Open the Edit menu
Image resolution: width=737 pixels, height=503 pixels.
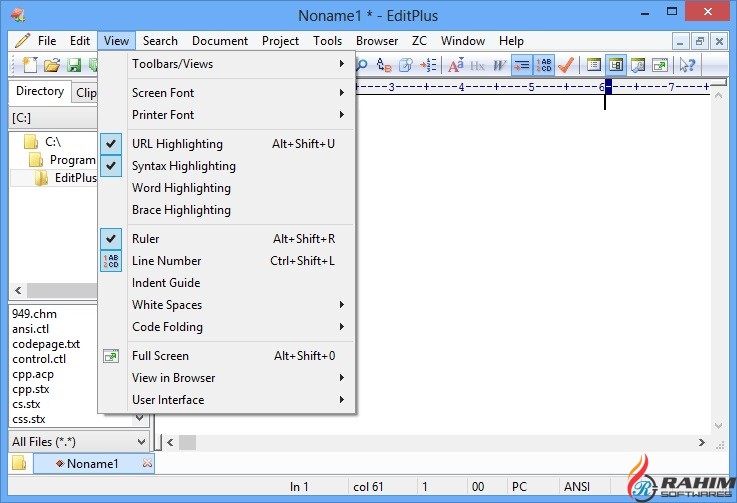80,41
